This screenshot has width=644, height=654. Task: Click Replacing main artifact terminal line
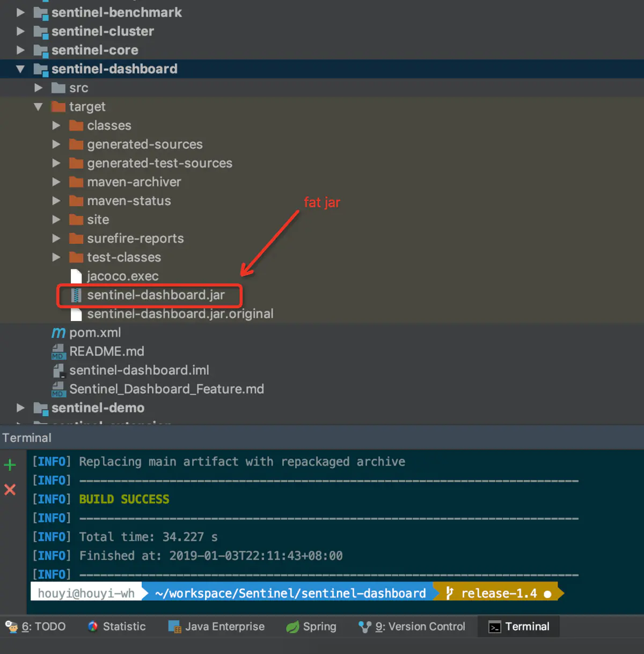point(242,462)
